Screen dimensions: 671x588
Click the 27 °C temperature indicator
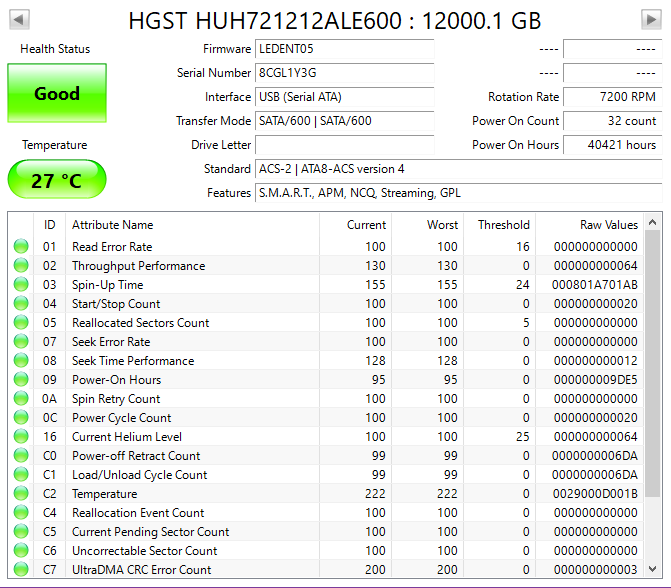pos(56,181)
